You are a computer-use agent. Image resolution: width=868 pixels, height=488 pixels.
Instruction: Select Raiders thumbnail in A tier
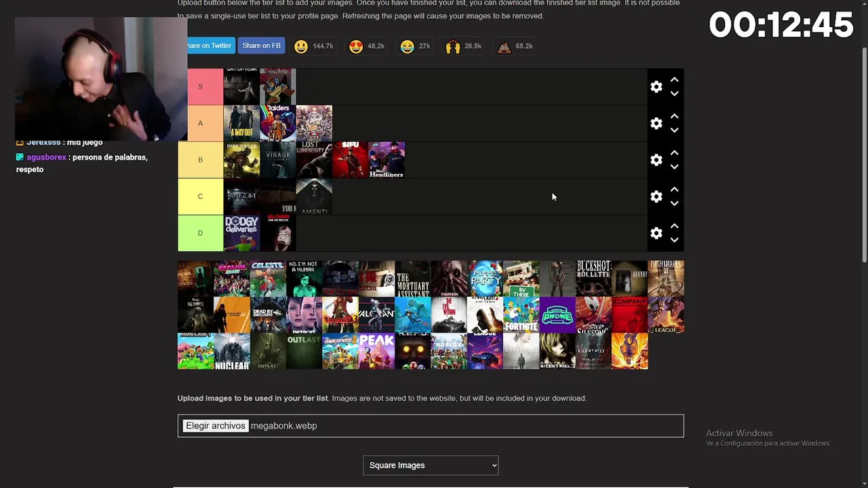278,123
